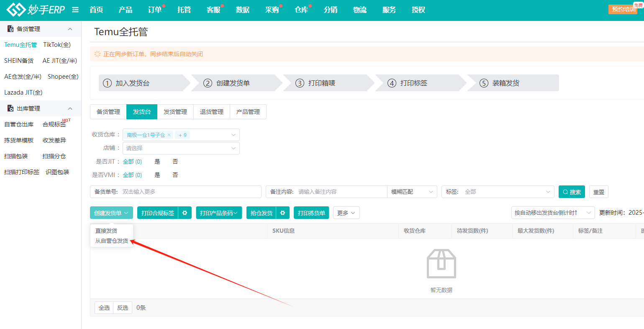Remove the 南极一仓1号子仓 tag

[169, 135]
